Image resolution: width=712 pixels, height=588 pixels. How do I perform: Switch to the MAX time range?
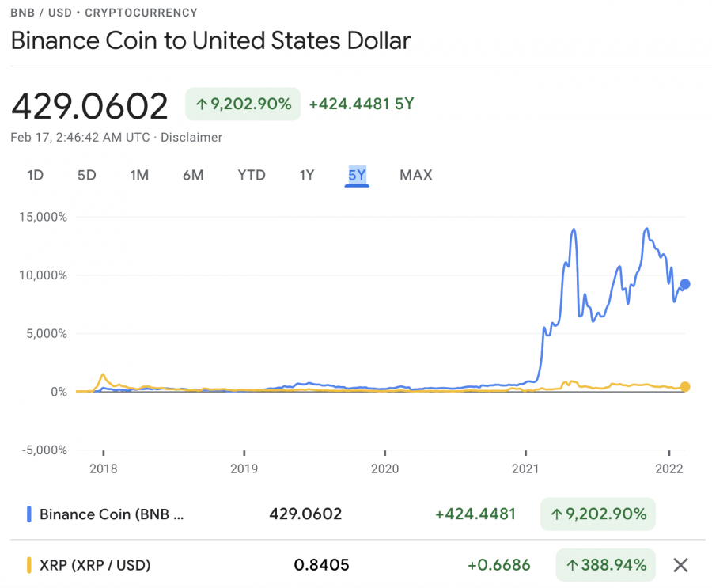click(416, 175)
